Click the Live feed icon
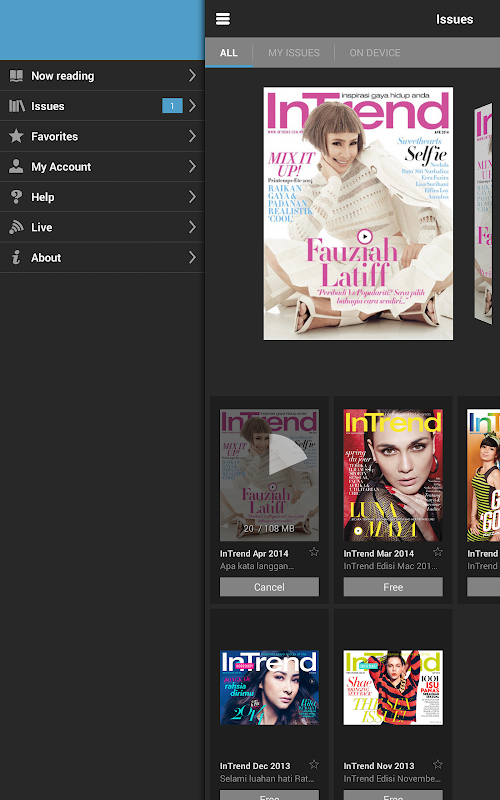The width and height of the screenshot is (500, 800). (16, 227)
